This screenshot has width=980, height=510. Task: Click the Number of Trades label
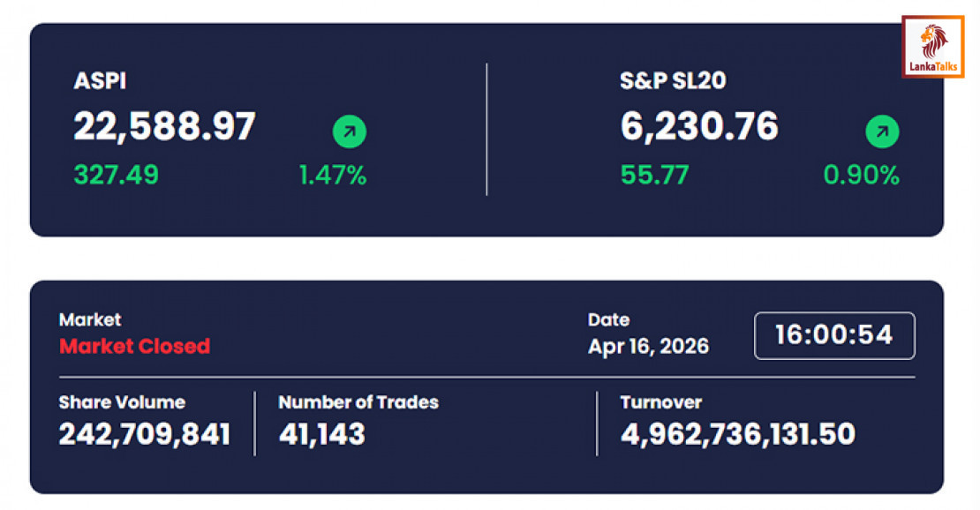358,402
